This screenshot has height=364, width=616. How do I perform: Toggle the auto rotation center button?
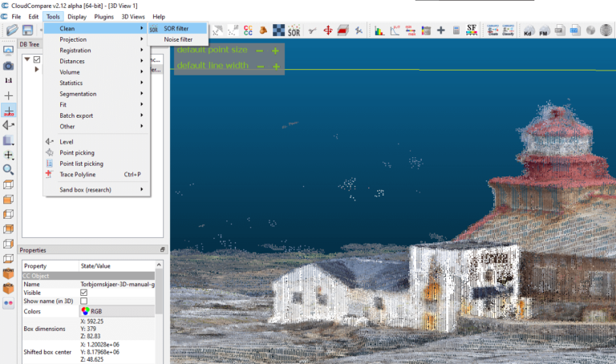[x=8, y=111]
